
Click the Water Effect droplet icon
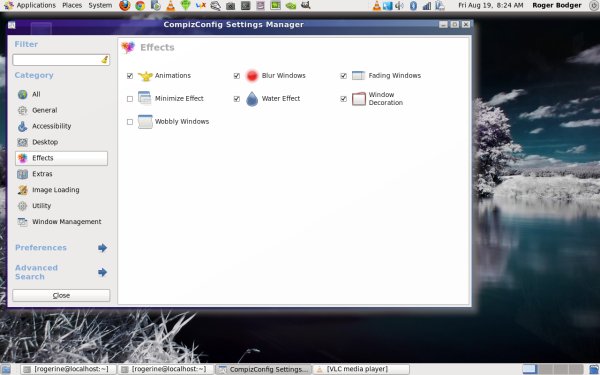coord(252,99)
